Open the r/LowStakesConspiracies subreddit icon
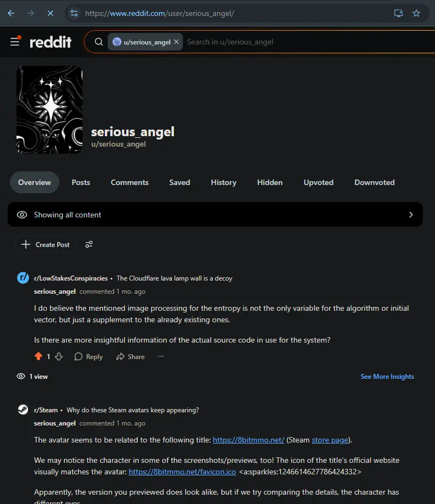Viewport: 435px width, 504px height. pos(23,278)
